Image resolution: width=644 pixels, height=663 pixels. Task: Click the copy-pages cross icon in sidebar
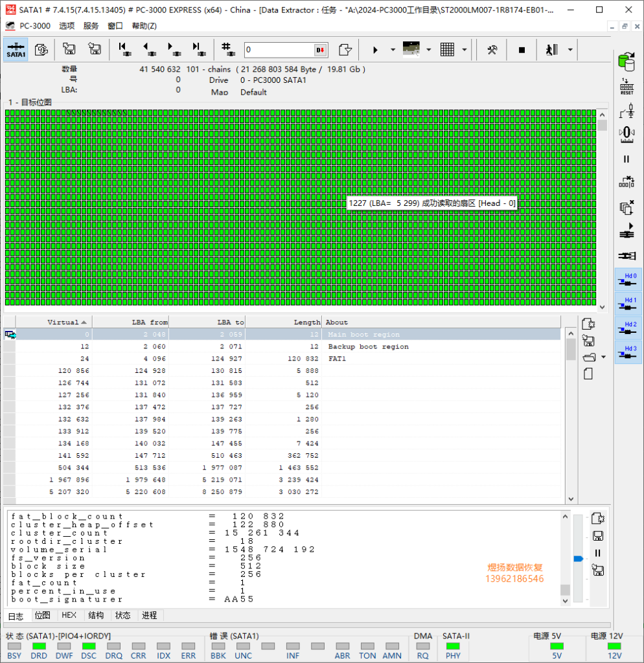coord(627,207)
